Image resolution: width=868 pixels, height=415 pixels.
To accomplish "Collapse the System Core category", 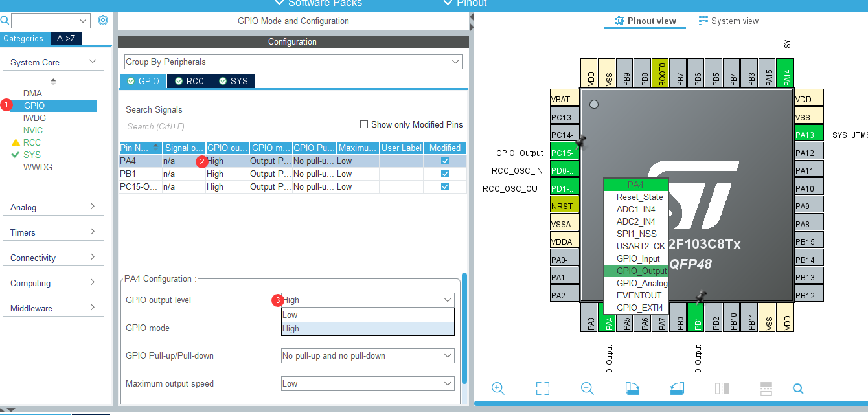I will click(x=93, y=62).
